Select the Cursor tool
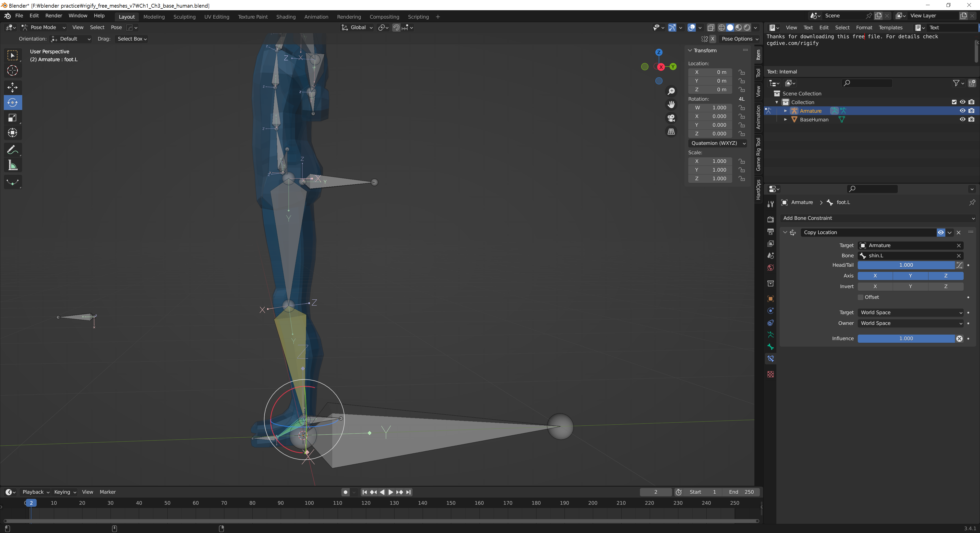This screenshot has width=980, height=533. pos(13,71)
